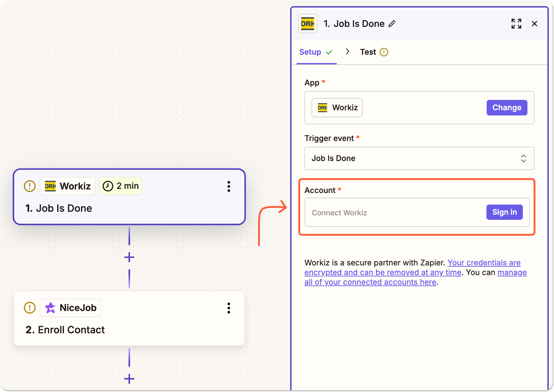Click the Connect Workiz account field
The width and height of the screenshot is (554, 392).
[417, 212]
